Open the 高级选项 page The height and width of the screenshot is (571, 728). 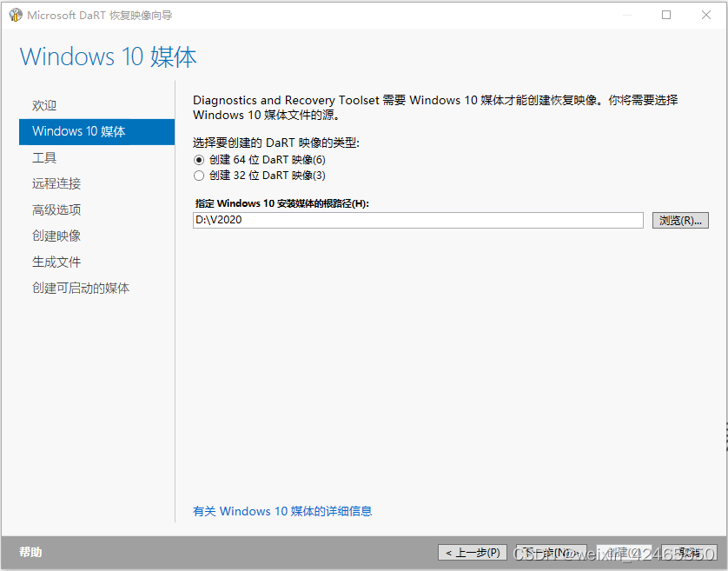coord(56,209)
